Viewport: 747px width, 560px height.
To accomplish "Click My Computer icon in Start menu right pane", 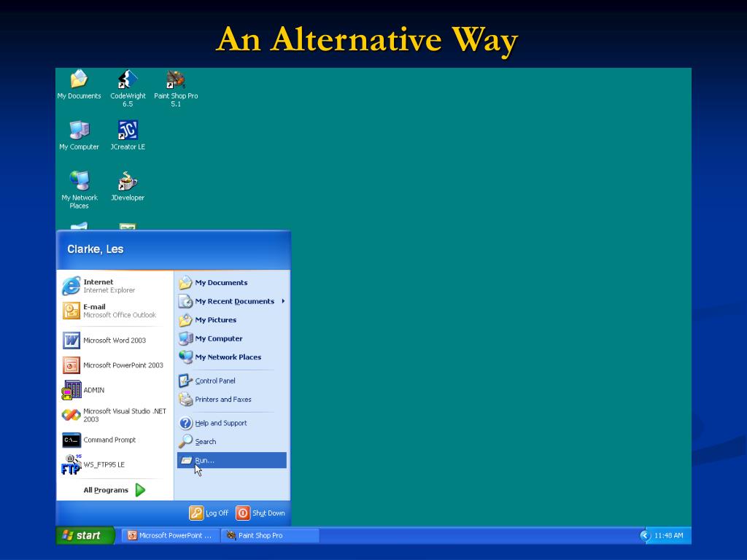I will (x=185, y=338).
